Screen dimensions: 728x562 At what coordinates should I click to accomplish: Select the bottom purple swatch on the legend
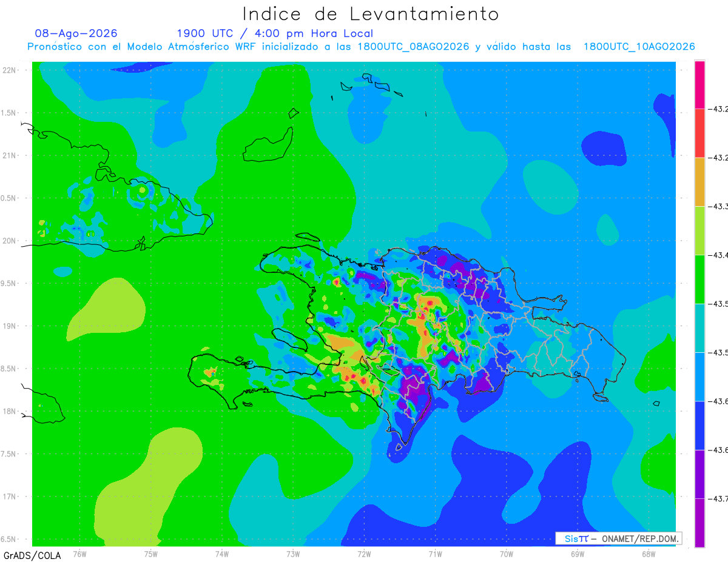699,523
